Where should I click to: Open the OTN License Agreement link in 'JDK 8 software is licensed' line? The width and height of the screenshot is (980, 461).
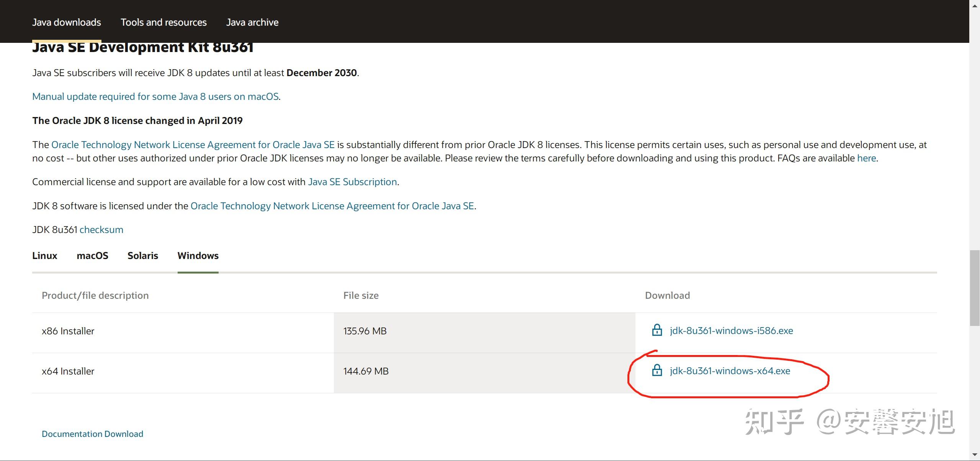pyautogui.click(x=332, y=206)
